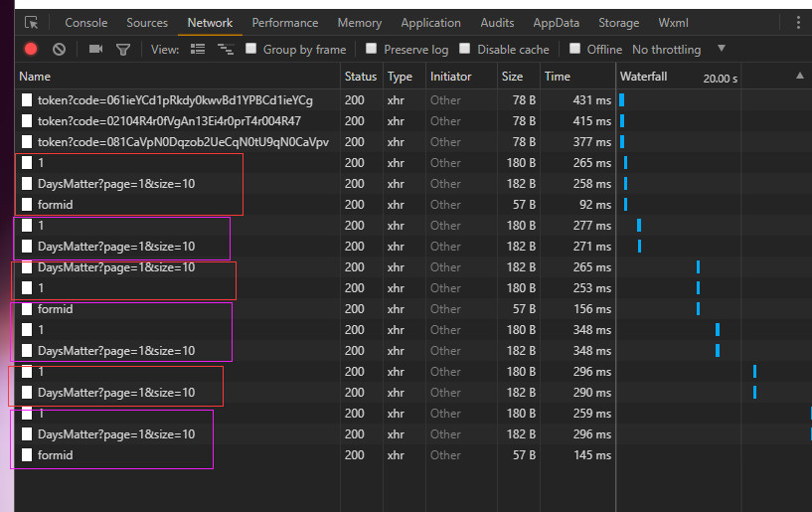Click the Waterfall column sort arrow
This screenshot has width=812, height=512.
coord(800,77)
